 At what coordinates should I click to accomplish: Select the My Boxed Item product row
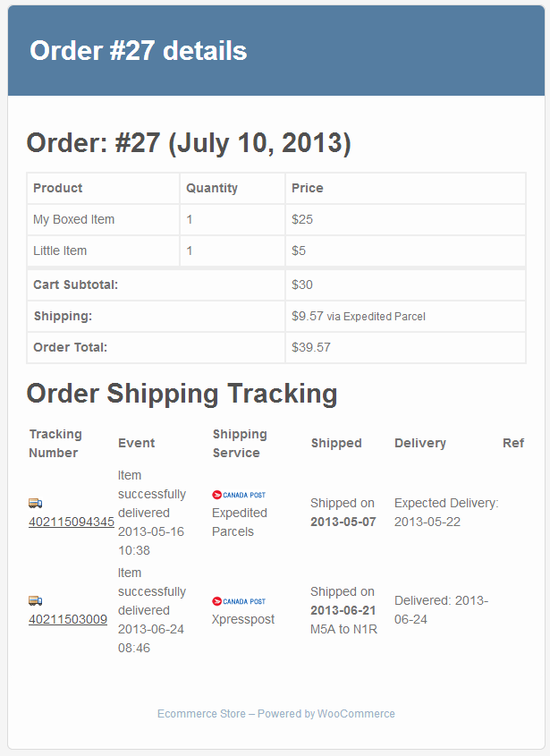[276, 219]
